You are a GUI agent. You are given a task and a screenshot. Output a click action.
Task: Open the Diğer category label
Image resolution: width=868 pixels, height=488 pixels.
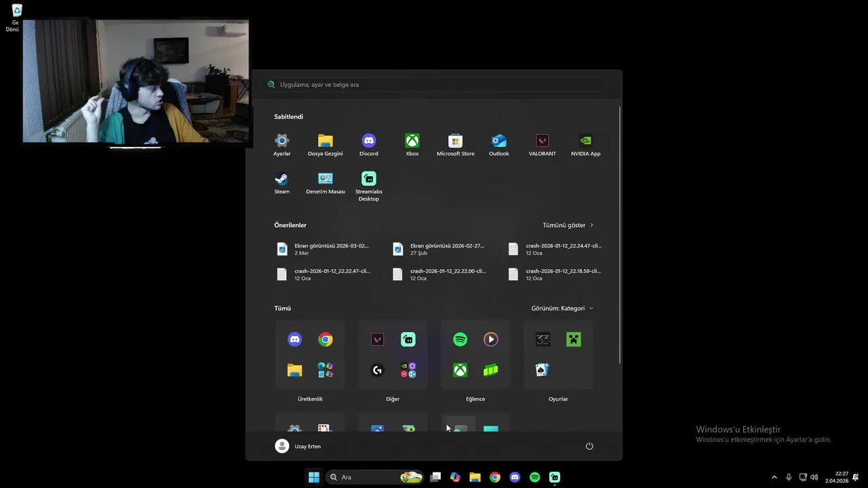point(393,399)
